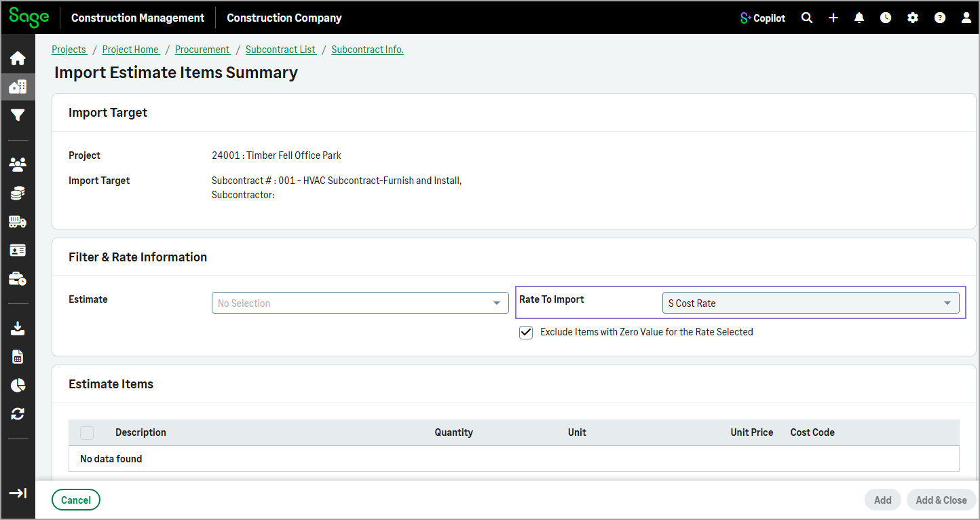Click '24001 : Timber Fell Office Park' text

276,155
